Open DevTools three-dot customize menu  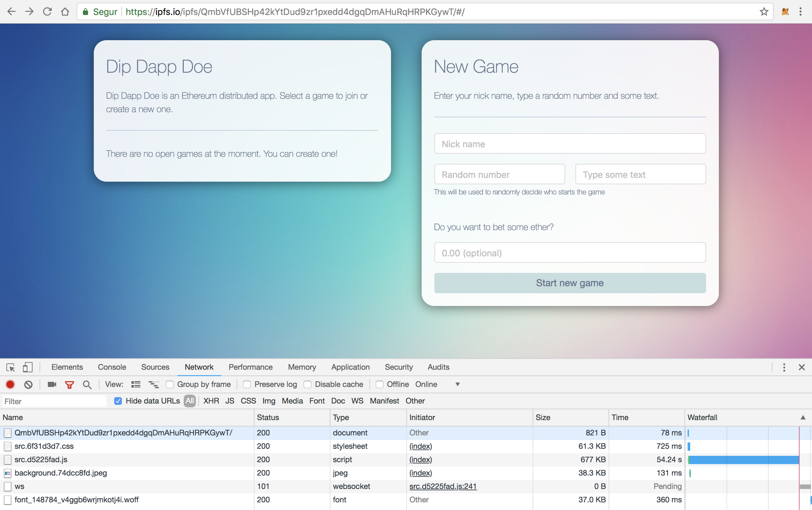pos(784,367)
